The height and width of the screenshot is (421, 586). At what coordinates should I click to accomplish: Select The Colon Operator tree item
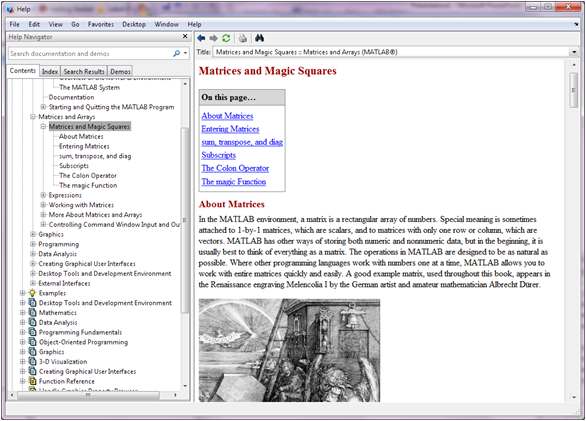(88, 175)
